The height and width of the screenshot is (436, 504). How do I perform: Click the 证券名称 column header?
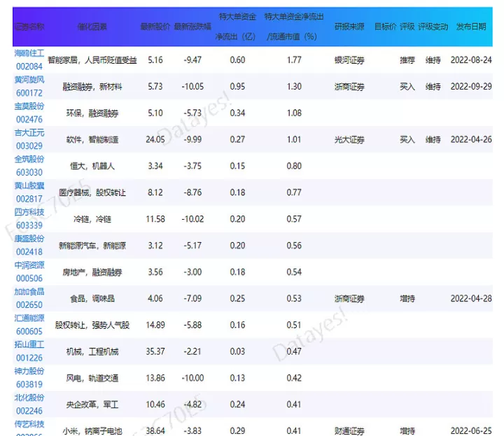[29, 27]
